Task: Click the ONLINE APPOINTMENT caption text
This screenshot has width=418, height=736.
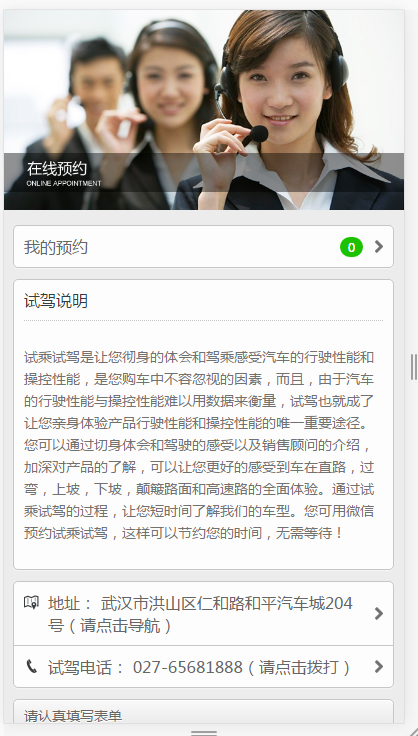Action: tap(64, 184)
